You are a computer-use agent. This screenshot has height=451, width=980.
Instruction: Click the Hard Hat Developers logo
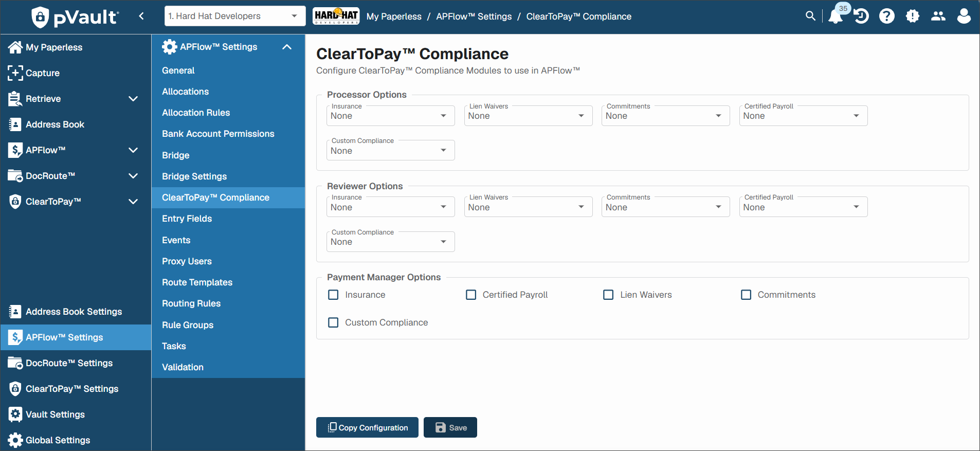tap(336, 16)
